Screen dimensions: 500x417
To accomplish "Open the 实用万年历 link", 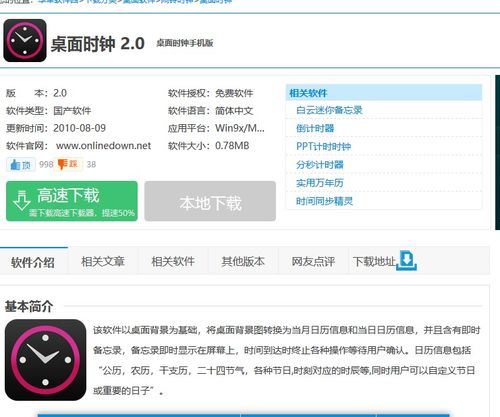I will coord(320,183).
